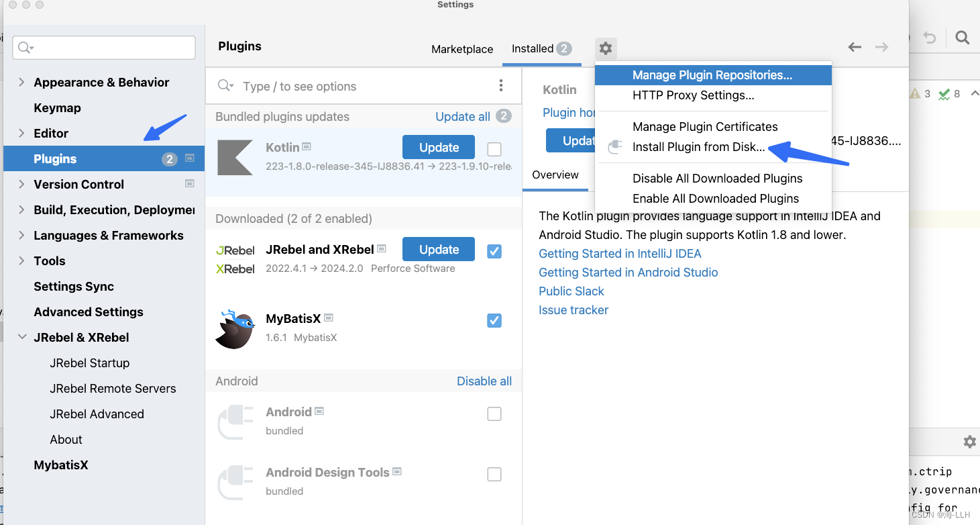
Task: Collapse the JRebel & XRebel section
Action: (21, 337)
